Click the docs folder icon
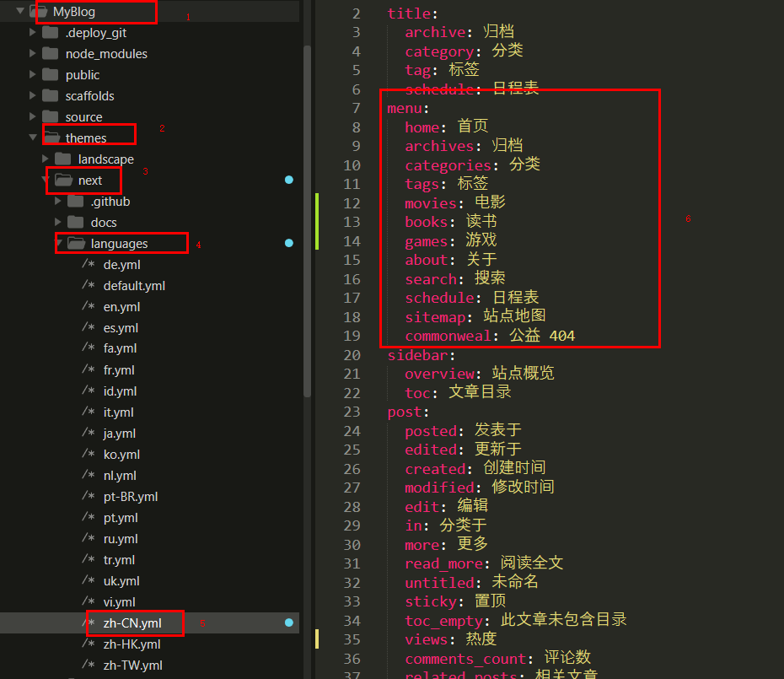The image size is (784, 679). 76,223
